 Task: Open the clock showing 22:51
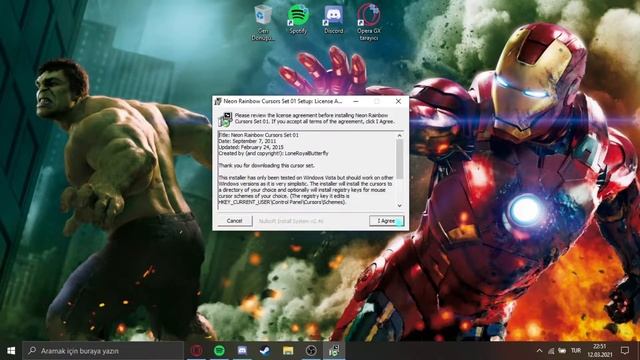(600, 351)
